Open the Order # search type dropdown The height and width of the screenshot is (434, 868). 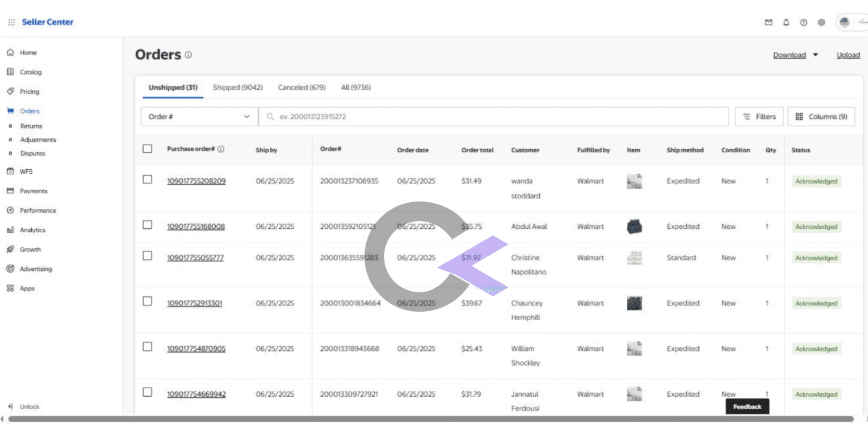[200, 117]
